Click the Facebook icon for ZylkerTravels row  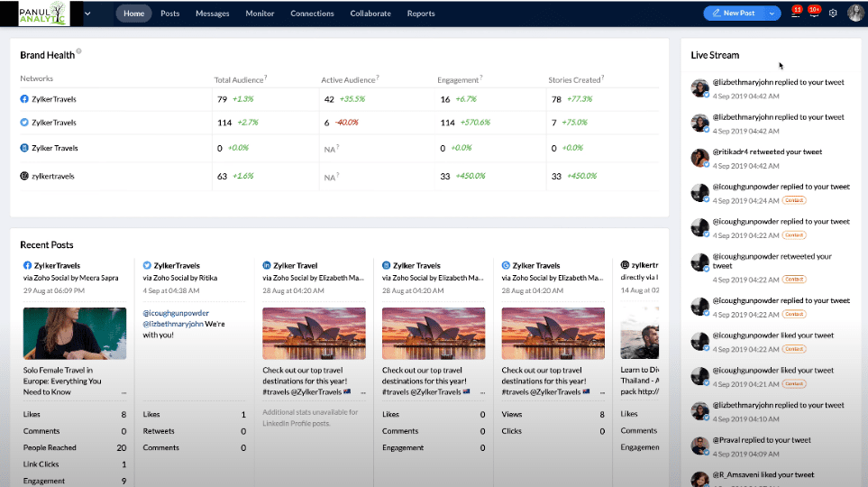pos(24,99)
